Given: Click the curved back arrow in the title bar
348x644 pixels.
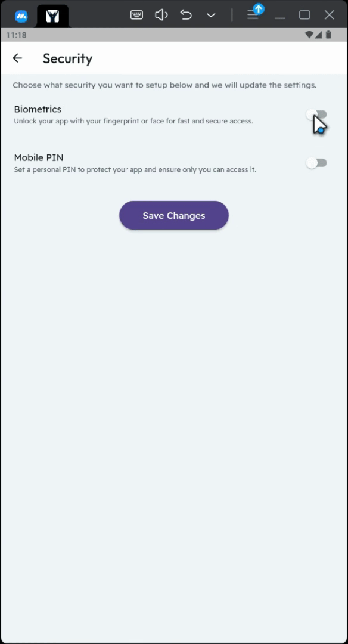Looking at the screenshot, I should (x=186, y=15).
